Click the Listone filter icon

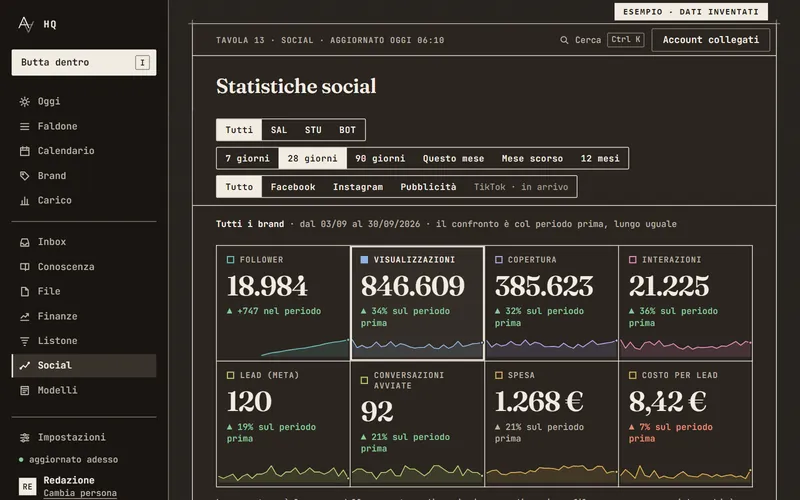tap(24, 341)
